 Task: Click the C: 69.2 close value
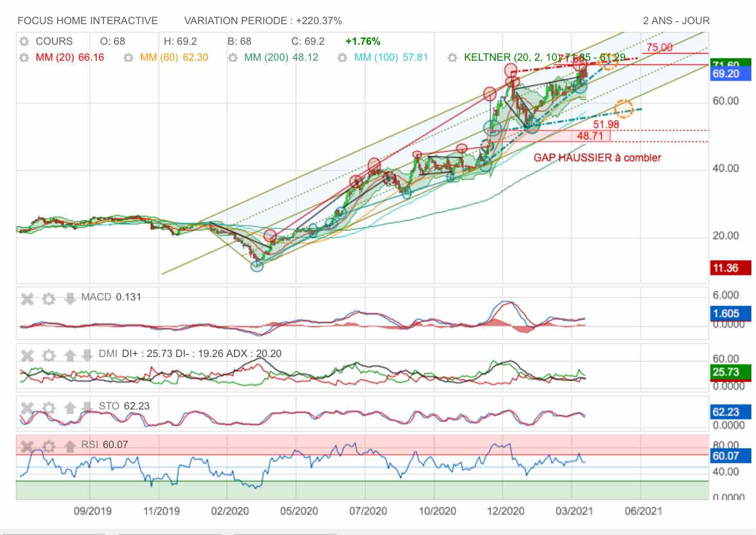click(308, 41)
